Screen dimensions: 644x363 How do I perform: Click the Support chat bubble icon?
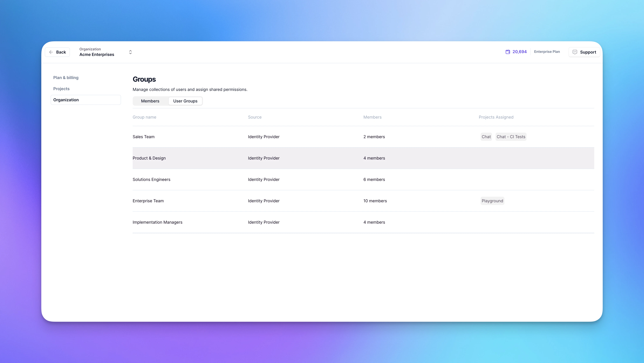[x=575, y=52]
